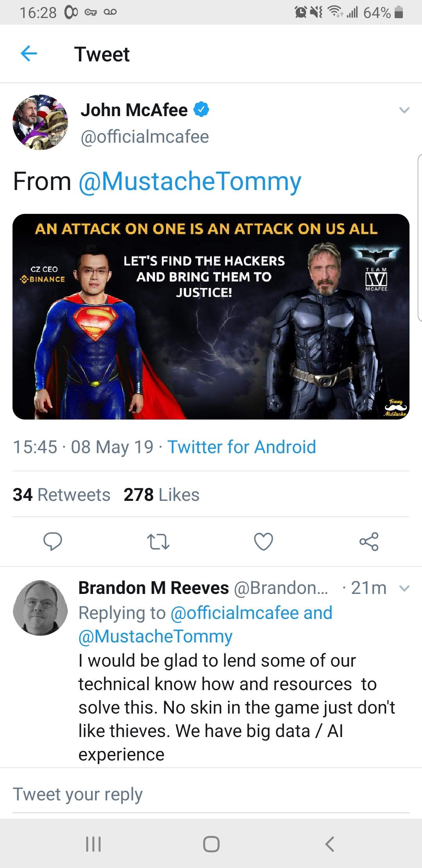
Task: Expand the tweet options chevron
Action: pyautogui.click(x=404, y=110)
